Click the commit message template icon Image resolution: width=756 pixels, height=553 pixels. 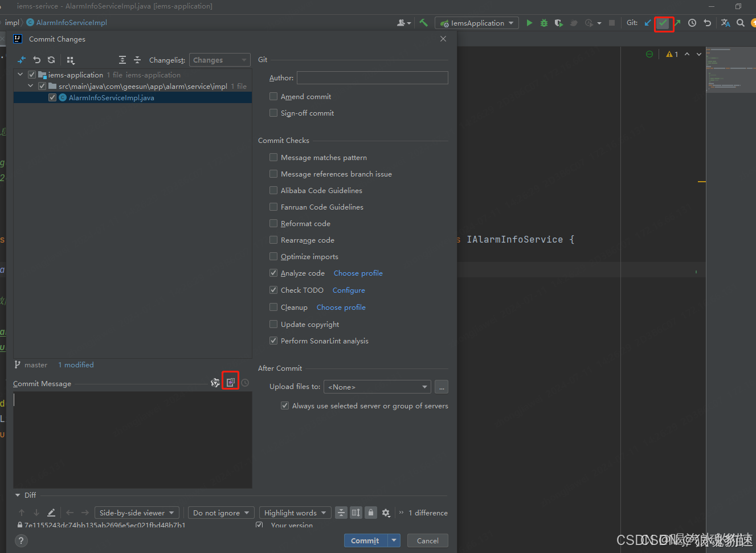[x=231, y=383]
